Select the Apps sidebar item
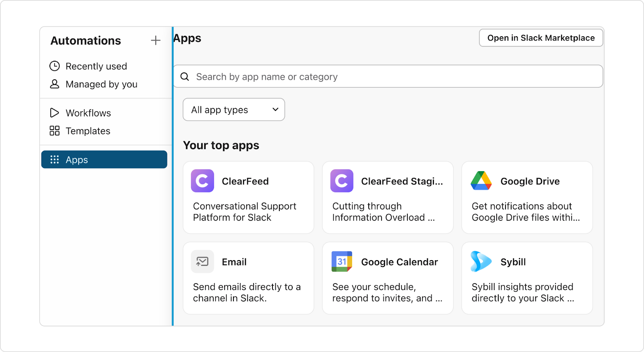The height and width of the screenshot is (352, 644). pos(104,159)
